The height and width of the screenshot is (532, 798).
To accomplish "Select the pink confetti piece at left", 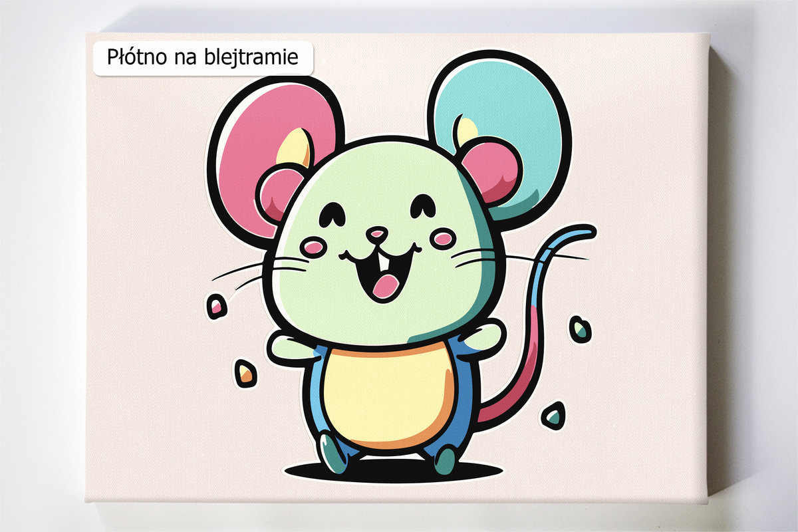I will coord(217,307).
